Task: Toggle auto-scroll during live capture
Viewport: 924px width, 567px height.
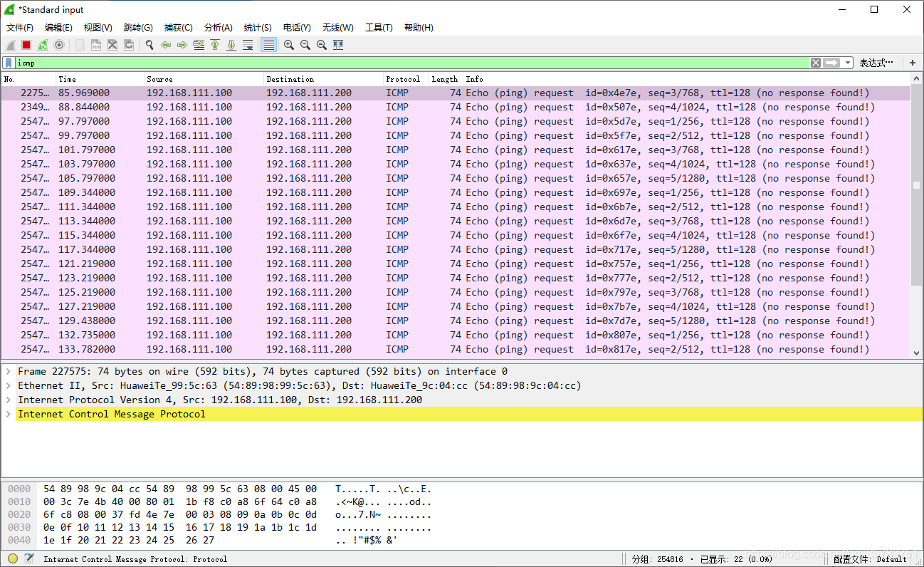Action: tap(248, 45)
